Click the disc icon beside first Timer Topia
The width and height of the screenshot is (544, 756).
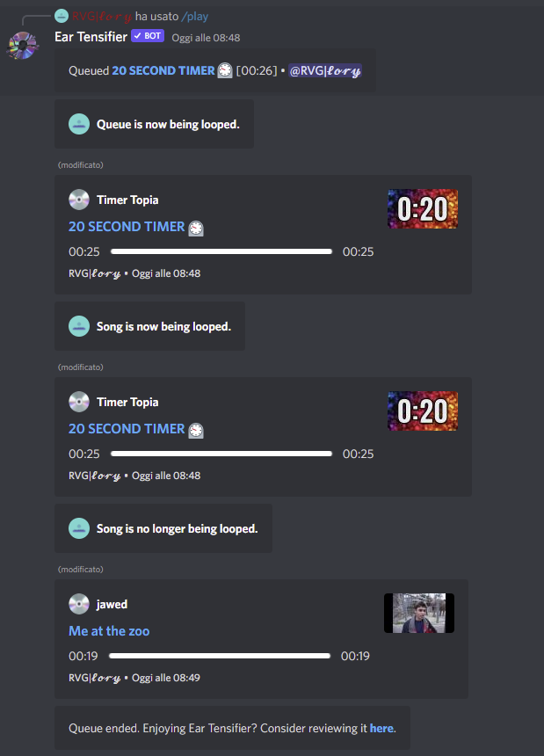tap(79, 200)
